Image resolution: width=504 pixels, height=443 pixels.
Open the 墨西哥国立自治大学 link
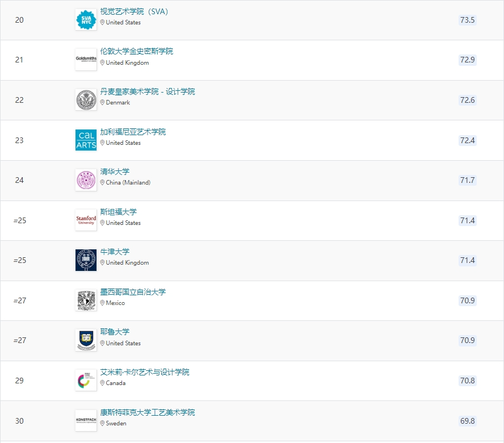pos(133,292)
